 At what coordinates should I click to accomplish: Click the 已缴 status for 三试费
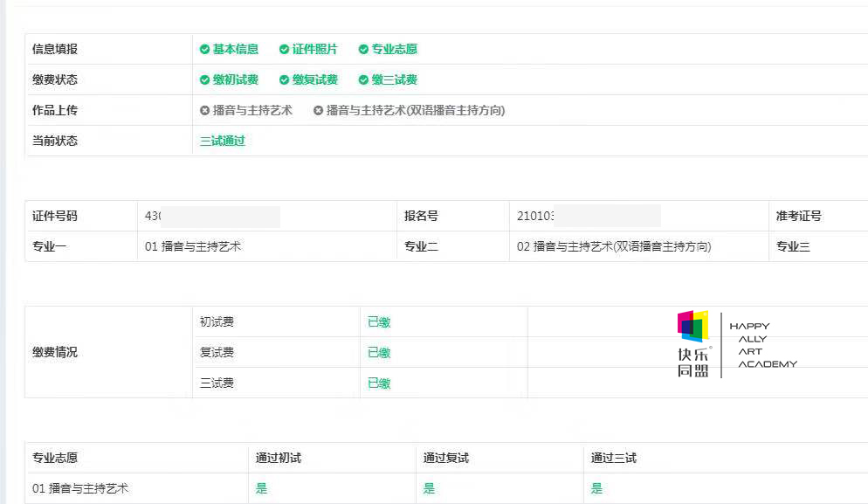coord(379,383)
